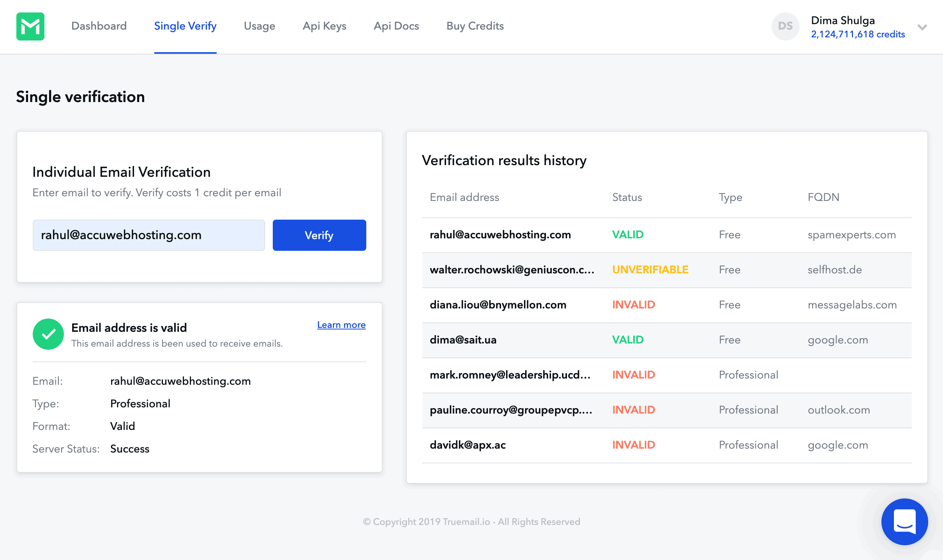Viewport: 943px width, 560px height.
Task: Click the Individual Email Verification heading
Action: [x=122, y=172]
